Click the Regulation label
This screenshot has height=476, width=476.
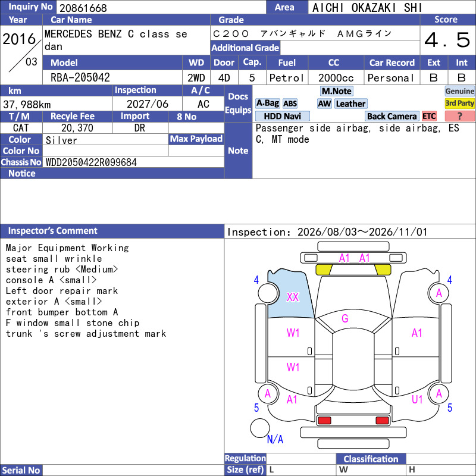tap(245, 458)
